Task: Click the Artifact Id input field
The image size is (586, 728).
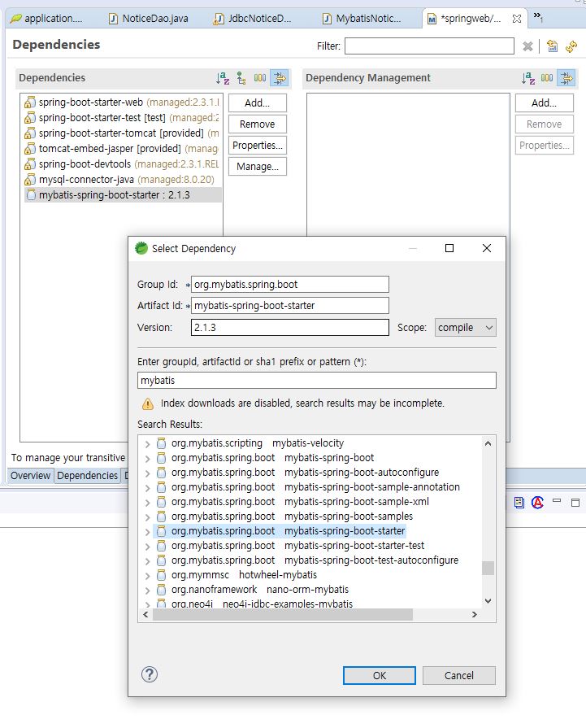Action: click(290, 306)
